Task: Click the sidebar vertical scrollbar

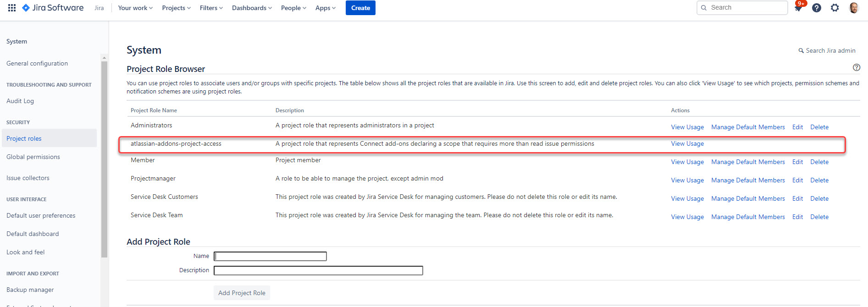Action: tap(104, 159)
